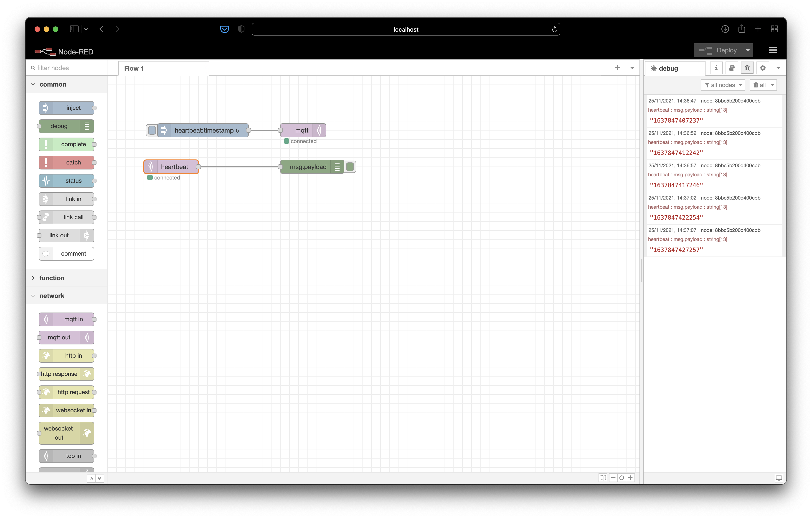The image size is (812, 518).
Task: Open the info sidebar tab icon
Action: [716, 68]
